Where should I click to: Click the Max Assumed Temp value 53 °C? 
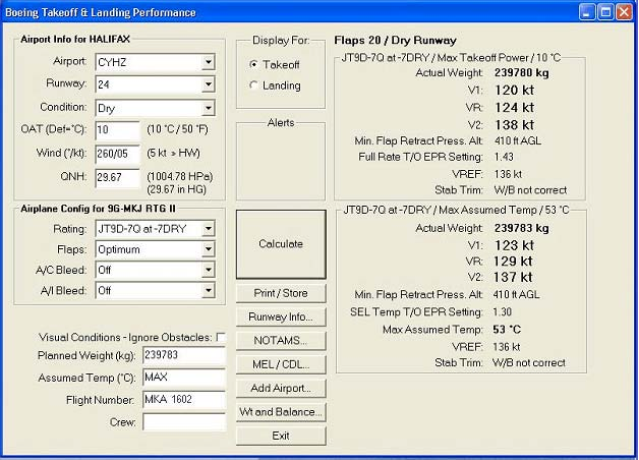pos(507,329)
